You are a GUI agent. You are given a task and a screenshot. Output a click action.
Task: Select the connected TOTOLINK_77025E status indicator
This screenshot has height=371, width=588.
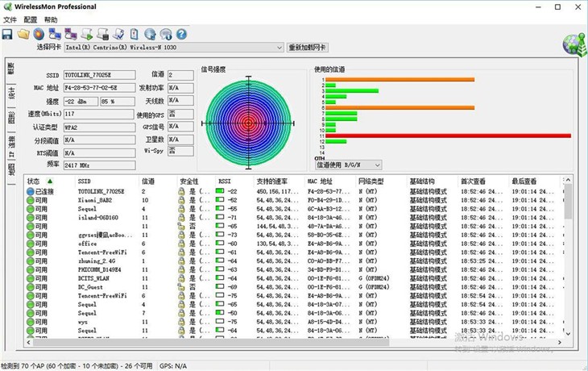tap(31, 191)
